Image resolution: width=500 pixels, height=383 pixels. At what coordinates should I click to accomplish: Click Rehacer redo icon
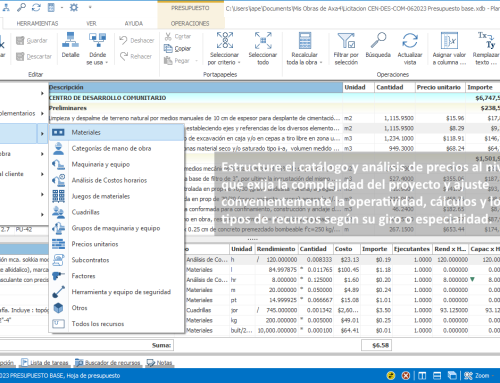(124, 56)
